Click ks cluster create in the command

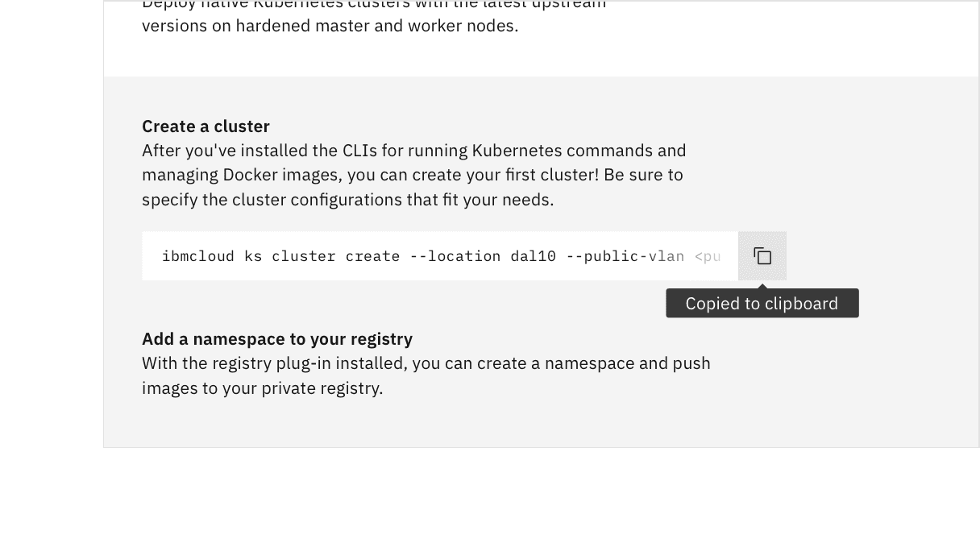[x=321, y=256]
